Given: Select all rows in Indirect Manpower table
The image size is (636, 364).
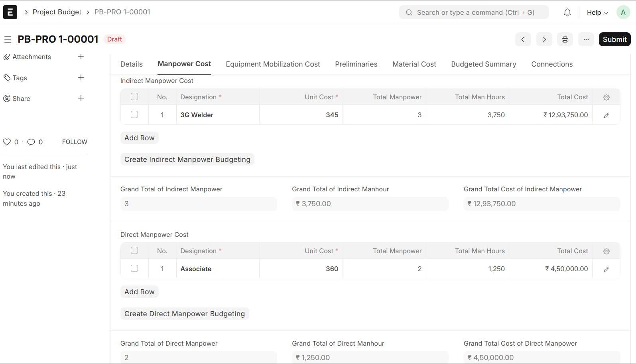Looking at the screenshot, I should pos(134,96).
